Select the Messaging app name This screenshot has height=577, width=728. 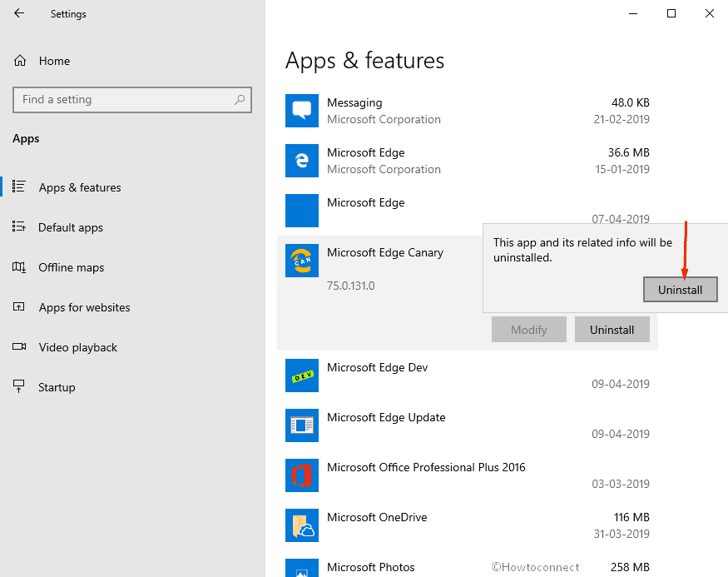coord(354,102)
